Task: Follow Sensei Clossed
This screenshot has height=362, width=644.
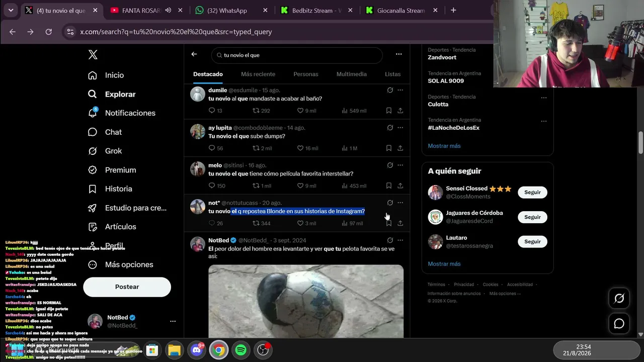Action: (532, 192)
